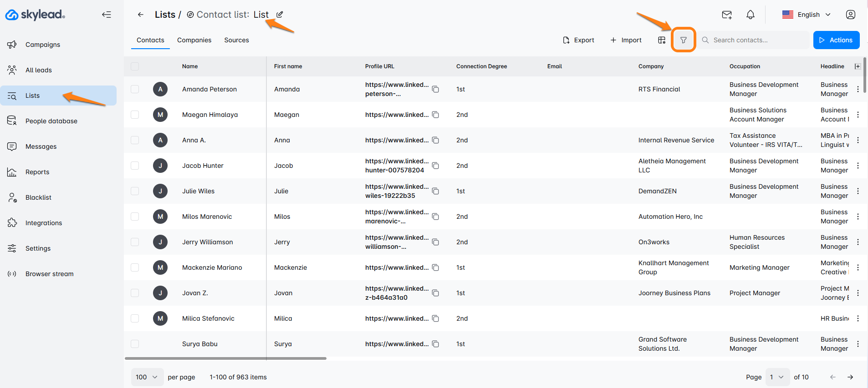Open All leads in the sidebar
This screenshot has width=868, height=388.
click(58, 70)
